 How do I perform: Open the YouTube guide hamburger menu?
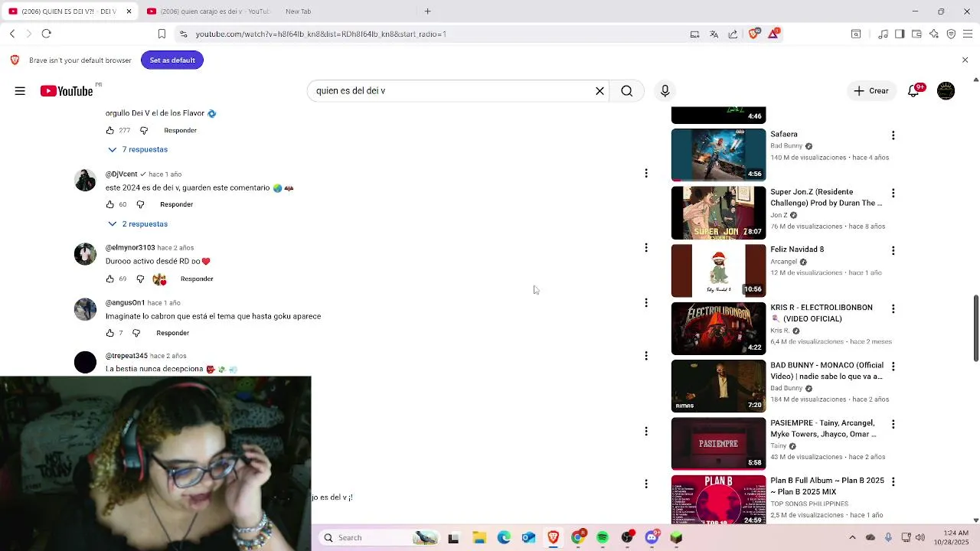20,91
